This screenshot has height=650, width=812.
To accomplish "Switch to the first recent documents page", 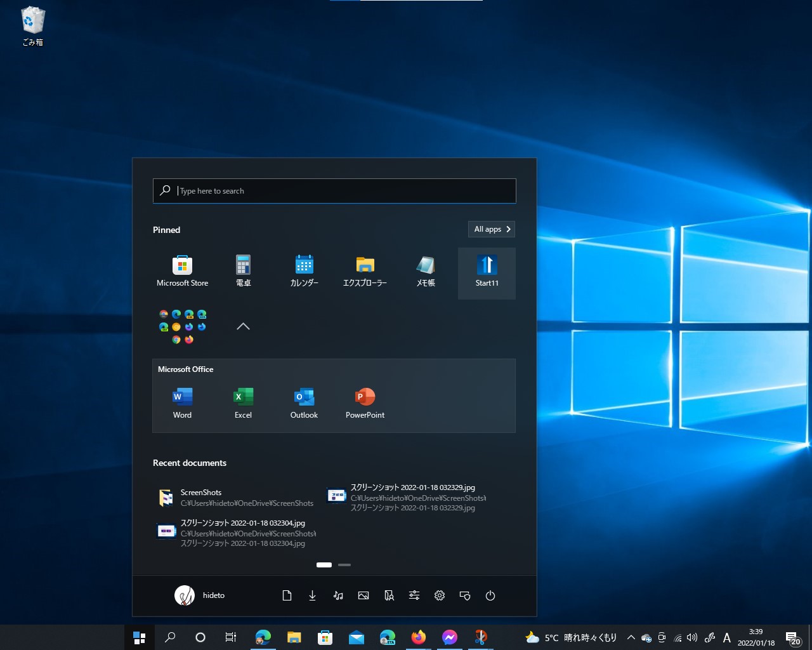I will point(324,564).
